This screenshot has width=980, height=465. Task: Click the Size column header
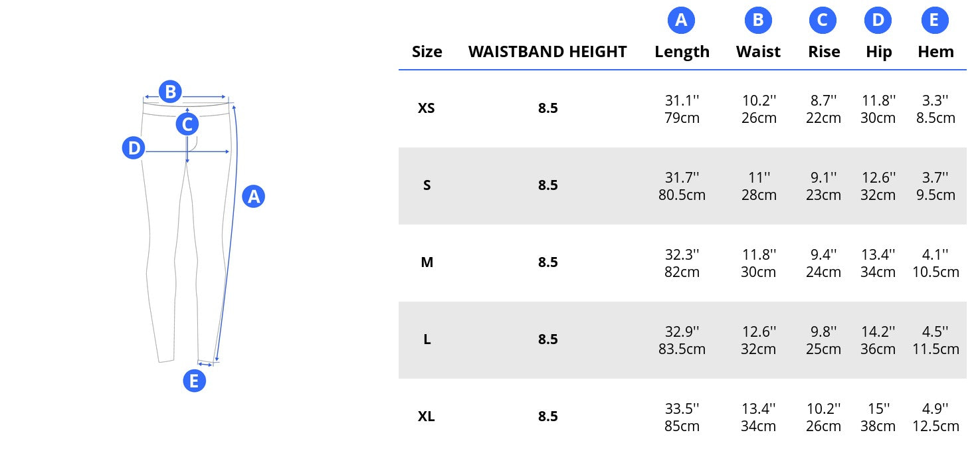pos(427,52)
